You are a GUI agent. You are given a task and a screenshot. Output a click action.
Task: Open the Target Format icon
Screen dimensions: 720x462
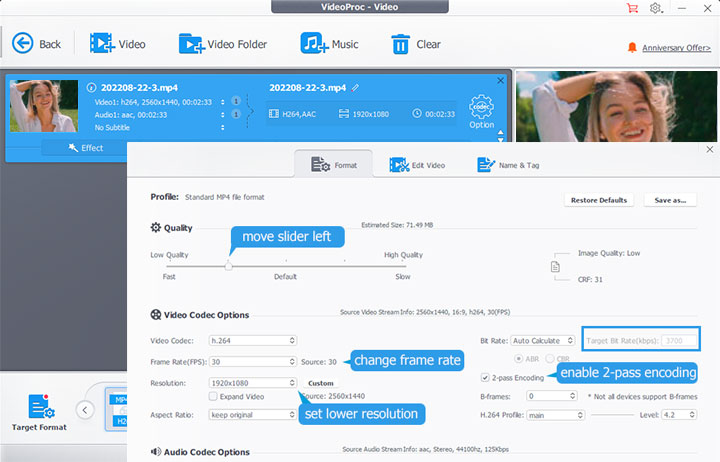coord(41,406)
